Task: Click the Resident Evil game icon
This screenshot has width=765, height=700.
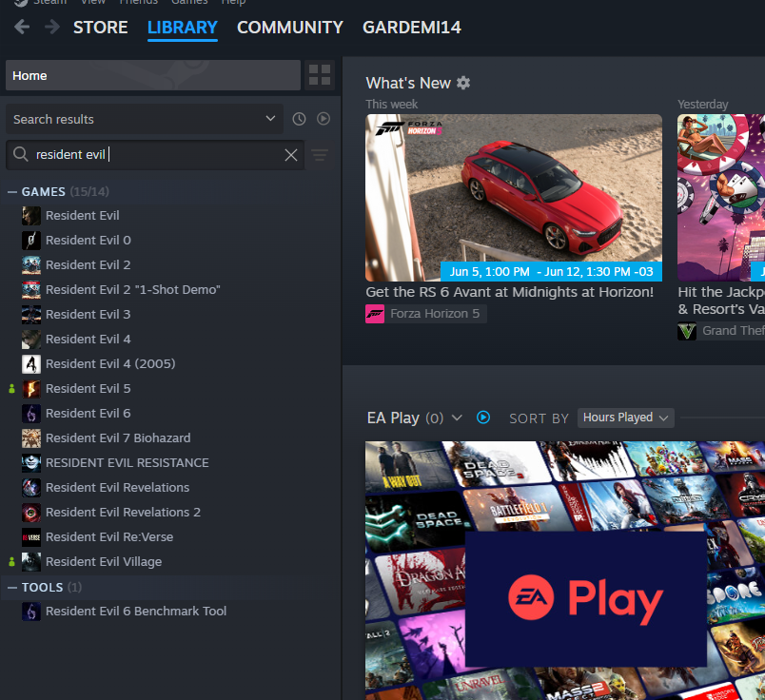Action: coord(31,216)
